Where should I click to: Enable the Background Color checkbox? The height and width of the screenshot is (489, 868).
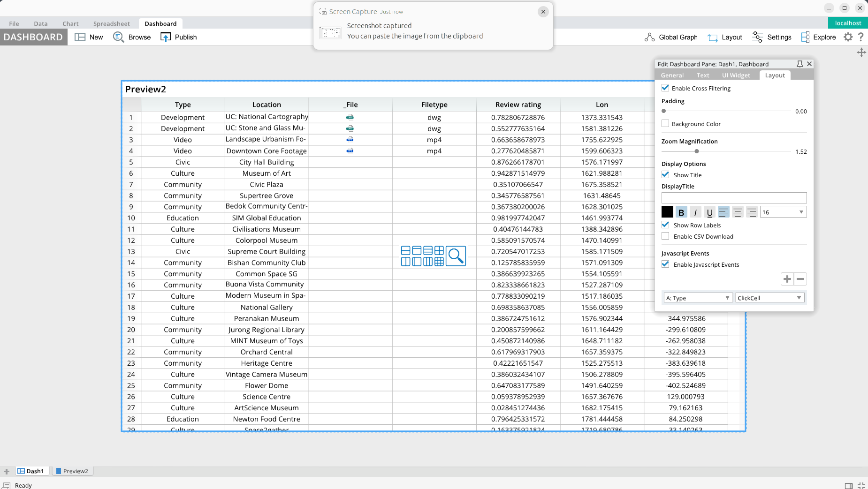coord(665,124)
